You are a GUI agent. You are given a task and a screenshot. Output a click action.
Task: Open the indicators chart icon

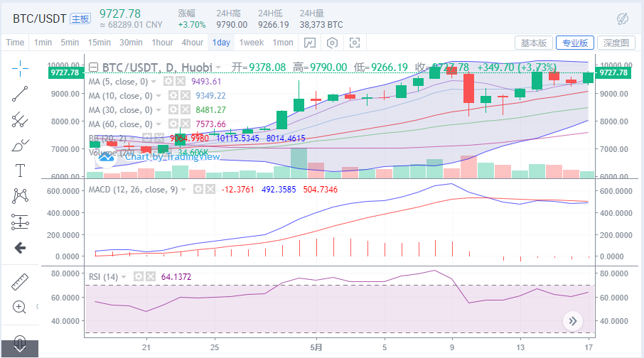310,43
